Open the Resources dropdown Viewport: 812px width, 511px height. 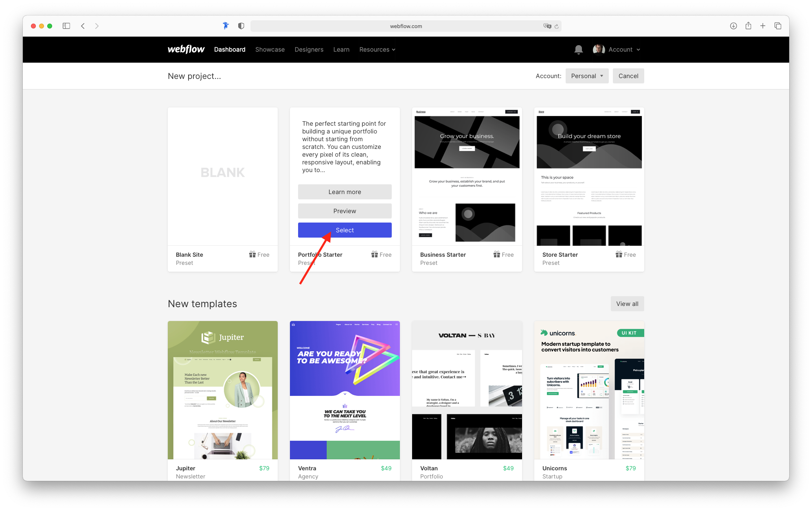pyautogui.click(x=377, y=49)
